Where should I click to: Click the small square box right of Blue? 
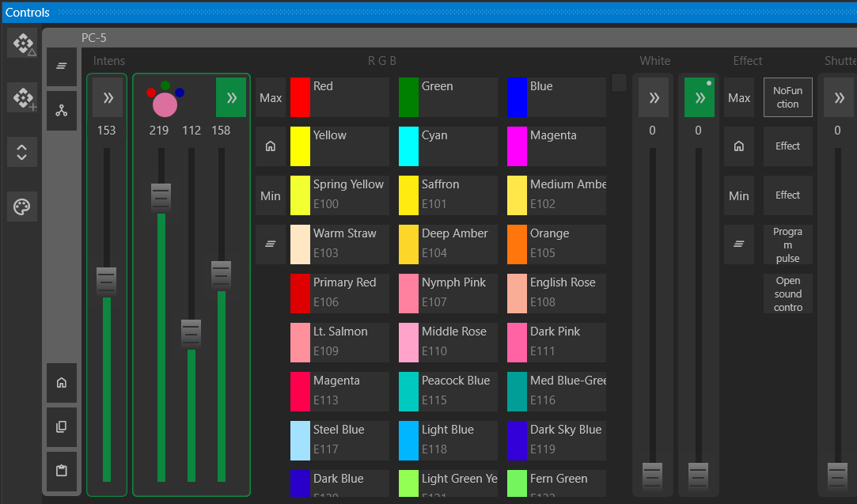(620, 83)
